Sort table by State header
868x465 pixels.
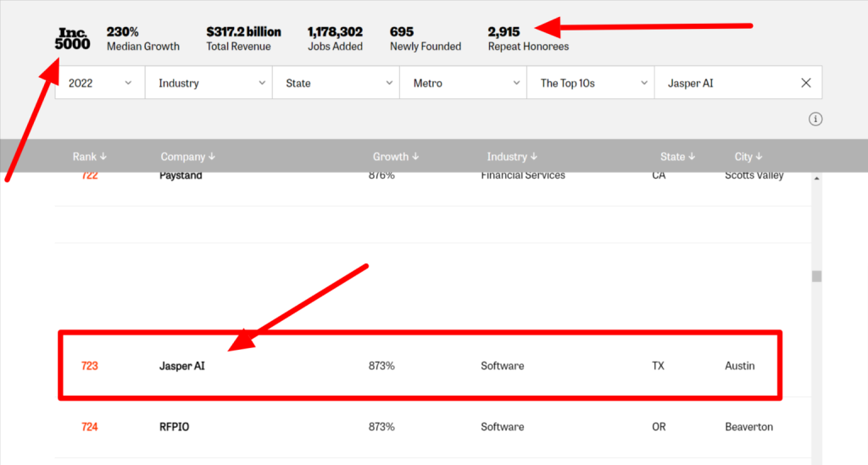click(677, 157)
